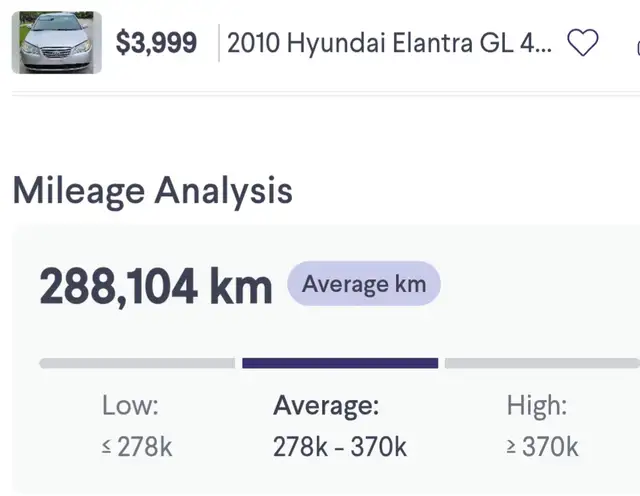Open the 2010 Hyundai Elantra GL title
The height and width of the screenshot is (496, 640).
(x=389, y=43)
